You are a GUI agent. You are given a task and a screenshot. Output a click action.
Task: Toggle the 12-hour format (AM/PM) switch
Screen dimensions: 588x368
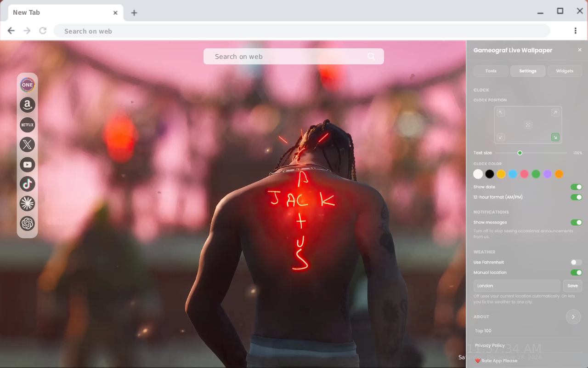coord(576,197)
